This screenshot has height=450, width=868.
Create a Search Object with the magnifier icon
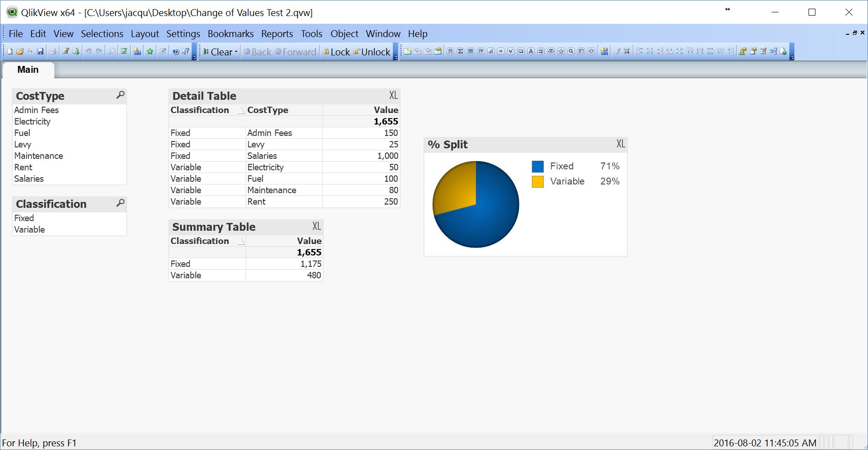click(x=571, y=52)
